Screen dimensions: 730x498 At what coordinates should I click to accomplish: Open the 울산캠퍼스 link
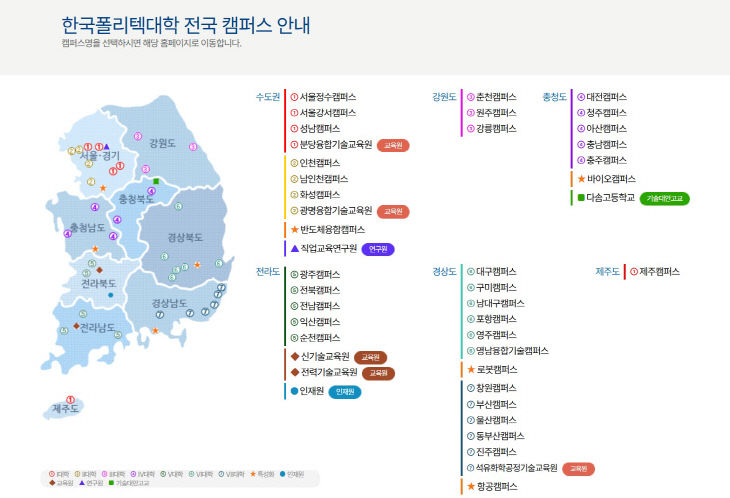496,420
